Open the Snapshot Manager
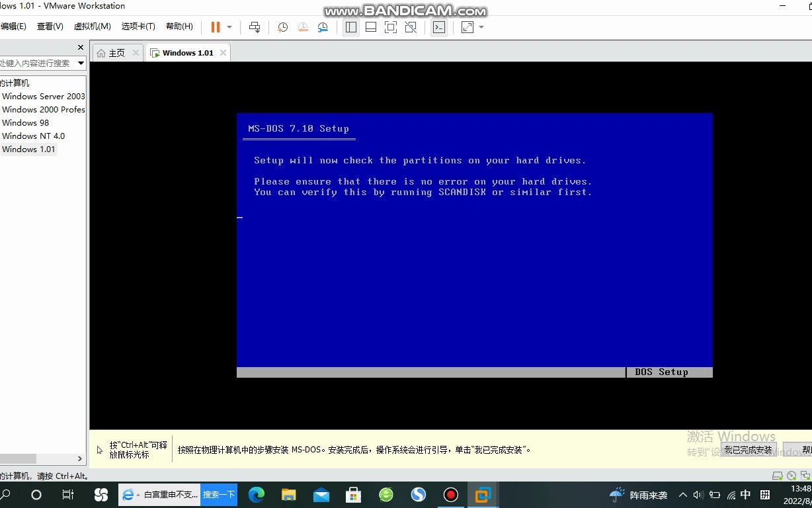This screenshot has height=508, width=812. click(x=323, y=27)
